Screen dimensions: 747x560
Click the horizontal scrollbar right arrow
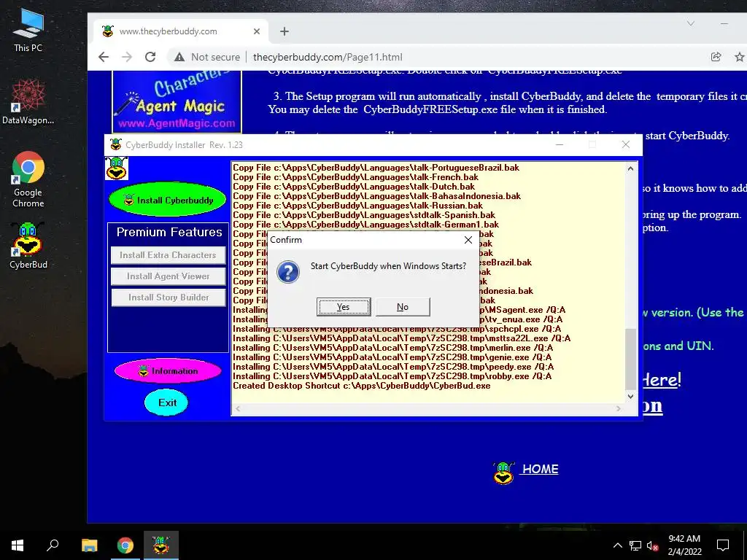[619, 408]
